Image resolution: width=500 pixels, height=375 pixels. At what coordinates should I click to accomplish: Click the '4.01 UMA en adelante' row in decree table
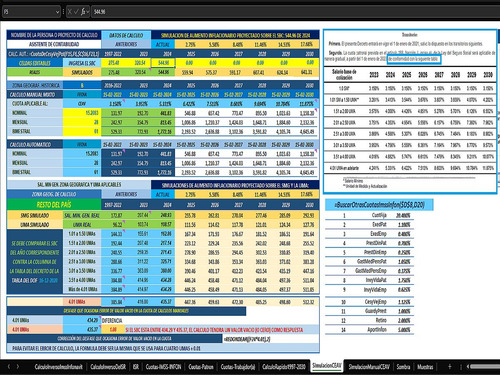point(409,168)
